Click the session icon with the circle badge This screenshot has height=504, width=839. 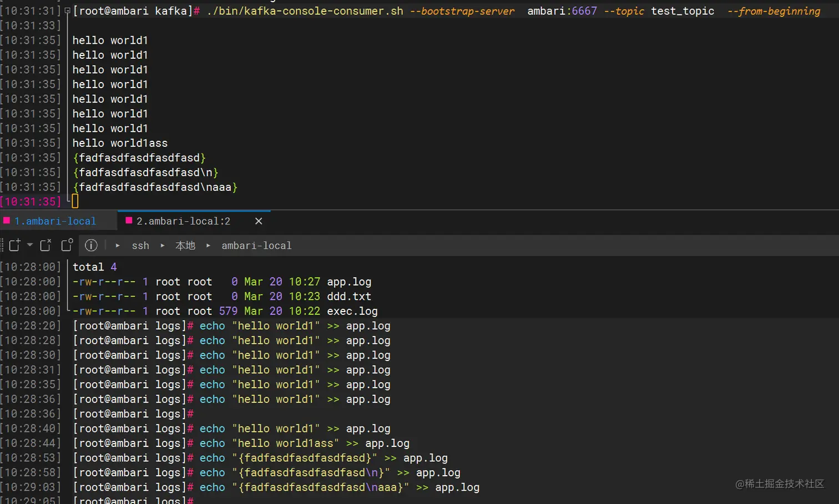click(x=67, y=245)
